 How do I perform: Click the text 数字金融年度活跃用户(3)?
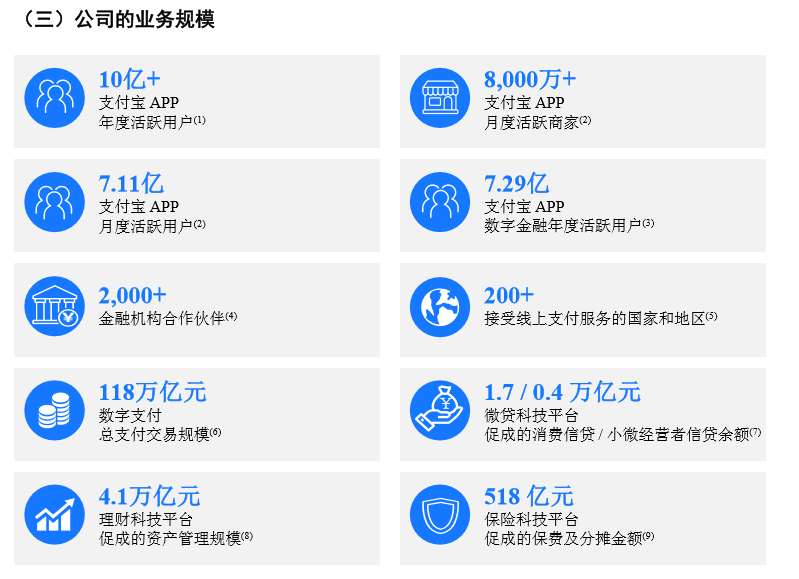pyautogui.click(x=569, y=225)
